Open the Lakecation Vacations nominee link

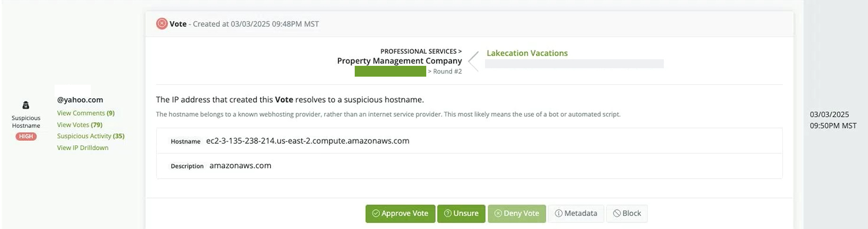pos(527,53)
